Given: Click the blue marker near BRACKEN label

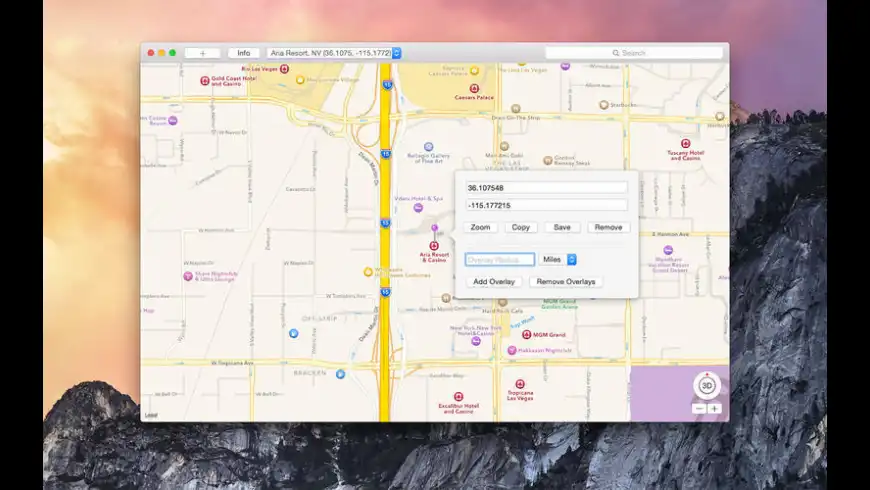Looking at the screenshot, I should [340, 375].
